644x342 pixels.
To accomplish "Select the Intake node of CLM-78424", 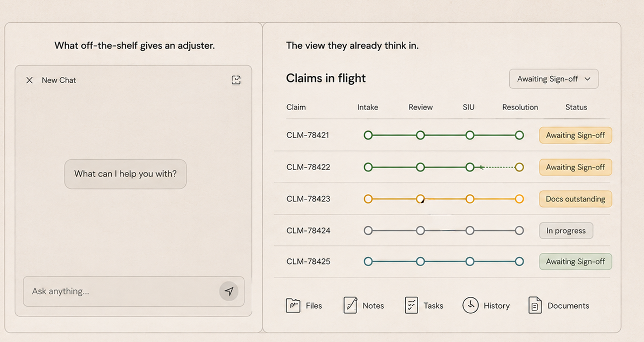I will pyautogui.click(x=368, y=230).
